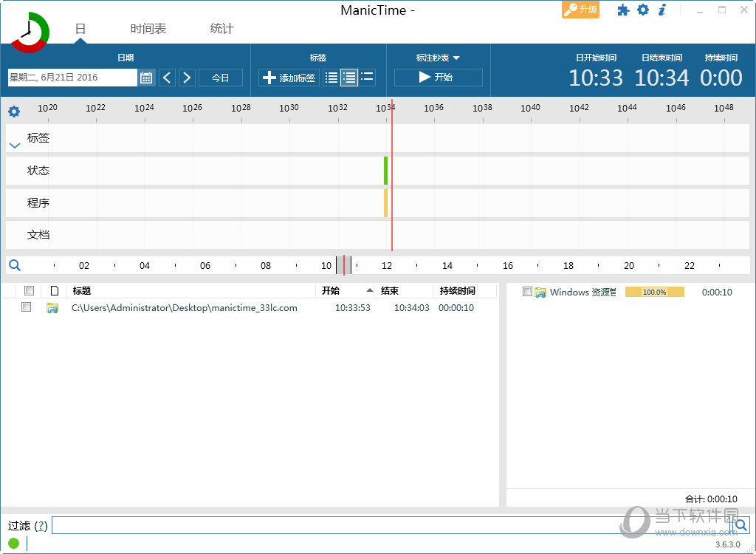Viewport: 756px width, 554px height.
Task: Open plugins puzzle piece icon
Action: coord(623,10)
